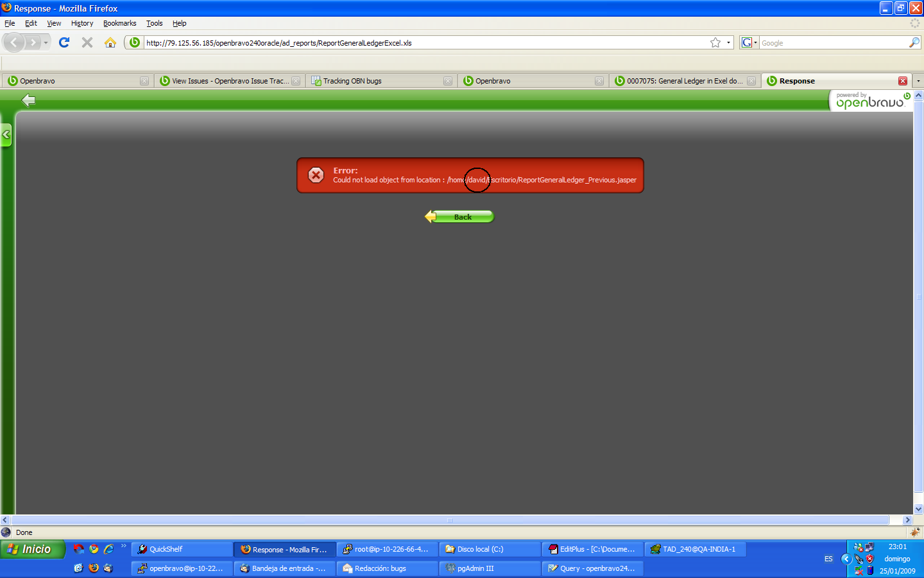Click the Google search box
The height and width of the screenshot is (578, 924).
(834, 43)
